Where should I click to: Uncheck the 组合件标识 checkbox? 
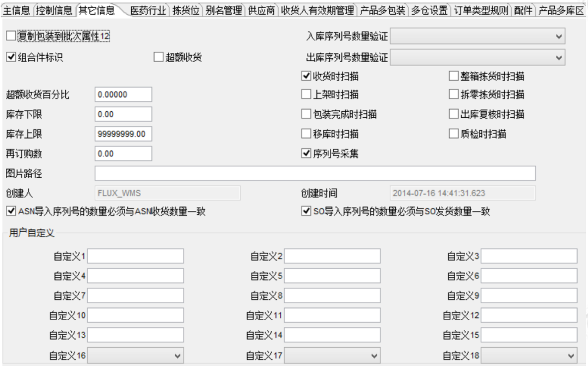click(10, 57)
